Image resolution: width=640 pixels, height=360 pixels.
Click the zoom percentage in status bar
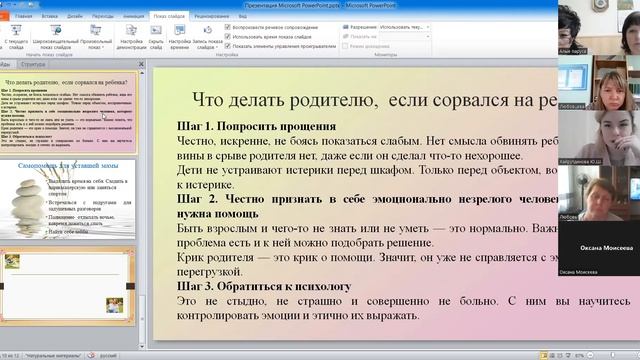click(579, 356)
